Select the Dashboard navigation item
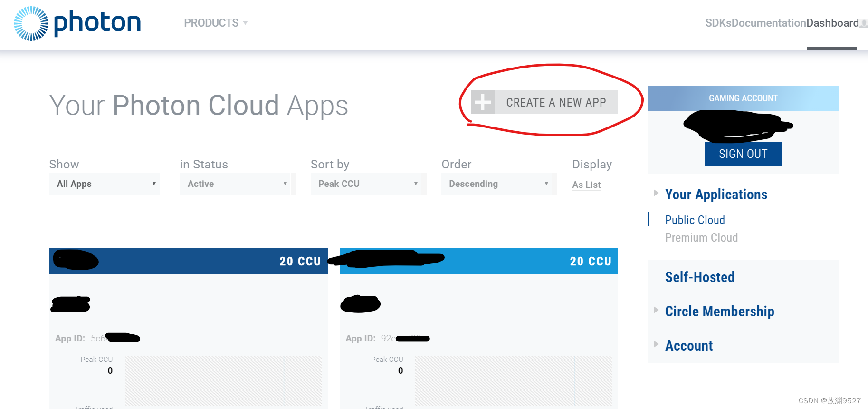 (832, 23)
